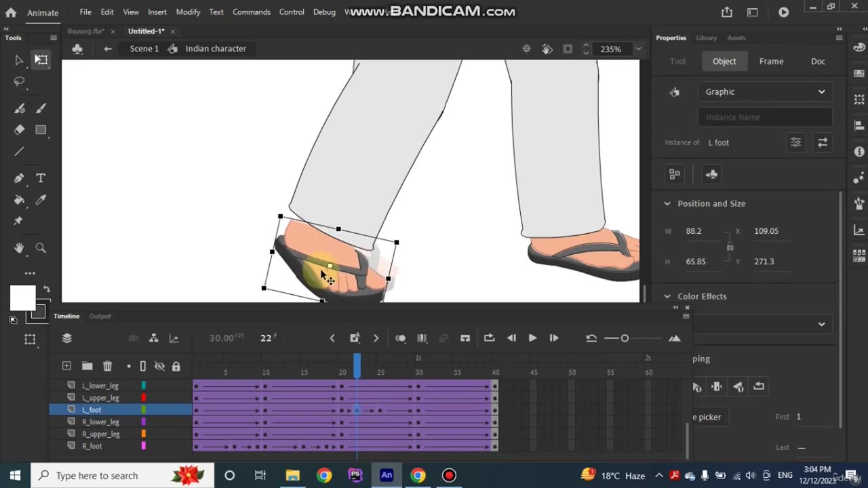Viewport: 868px width, 488px height.
Task: Toggle the loop playback button
Action: click(489, 338)
